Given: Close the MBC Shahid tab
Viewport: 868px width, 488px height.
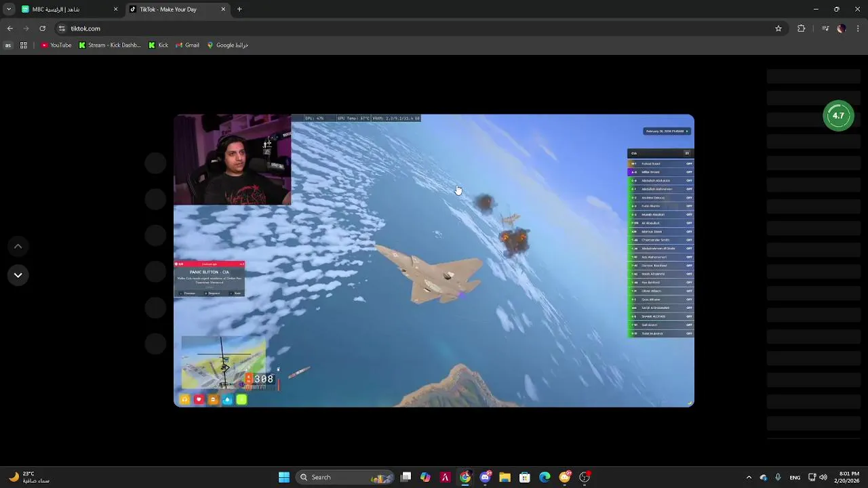Looking at the screenshot, I should coord(115,9).
